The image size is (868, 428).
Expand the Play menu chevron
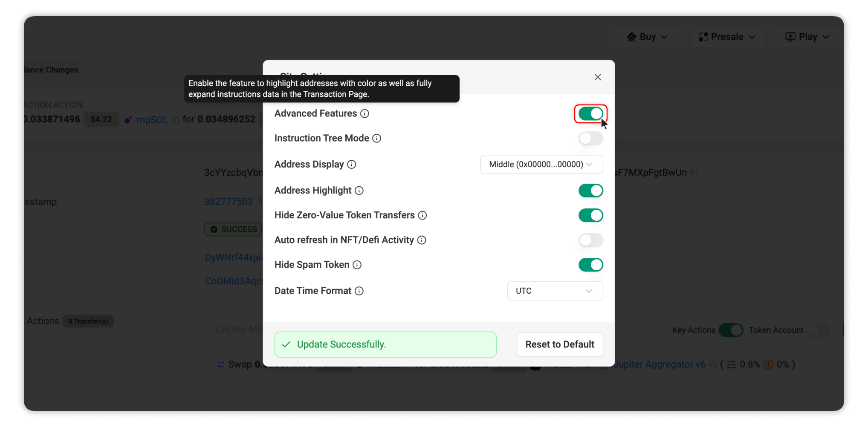(826, 37)
